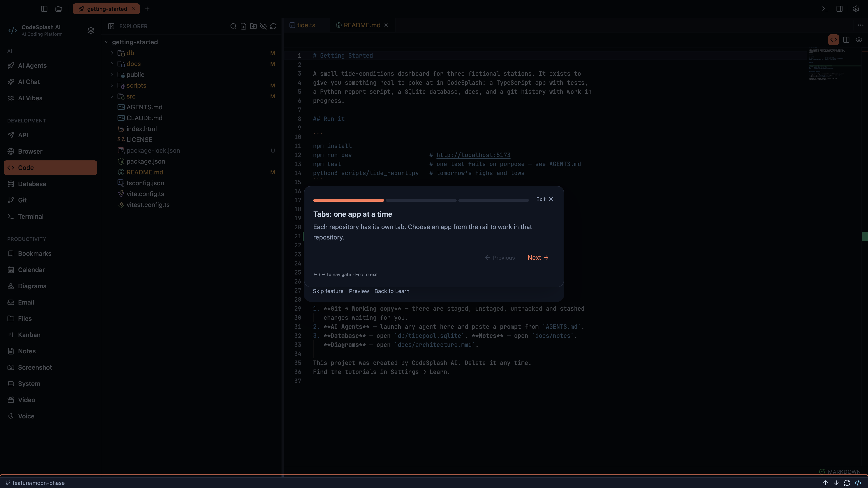
Task: Click the feature/moon-phase branch indicator
Action: (x=35, y=483)
